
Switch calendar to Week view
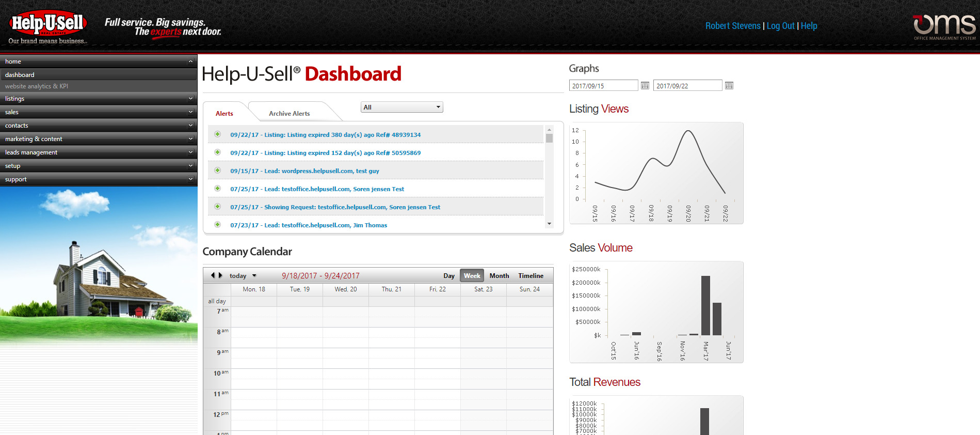(x=472, y=276)
